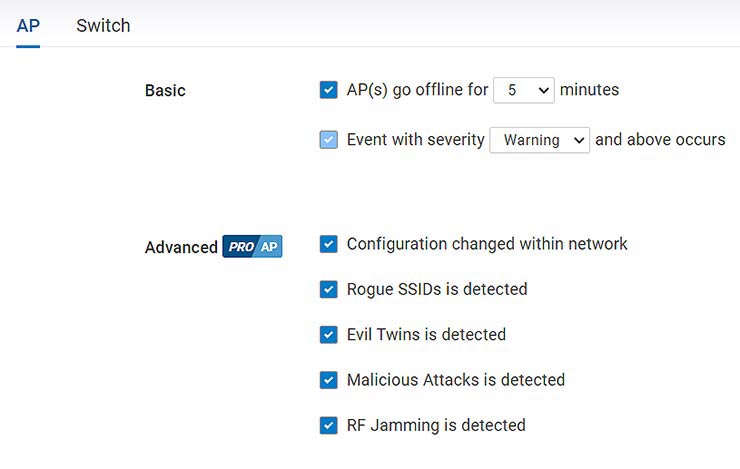Image resolution: width=740 pixels, height=469 pixels.
Task: Uncheck the RF Jamming is detected checkbox
Action: click(328, 425)
